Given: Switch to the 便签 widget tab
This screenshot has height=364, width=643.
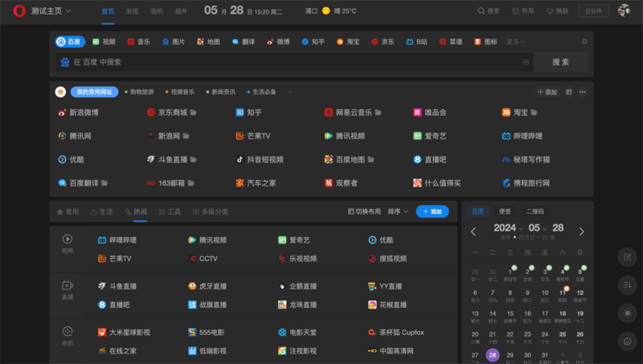Looking at the screenshot, I should tap(505, 211).
